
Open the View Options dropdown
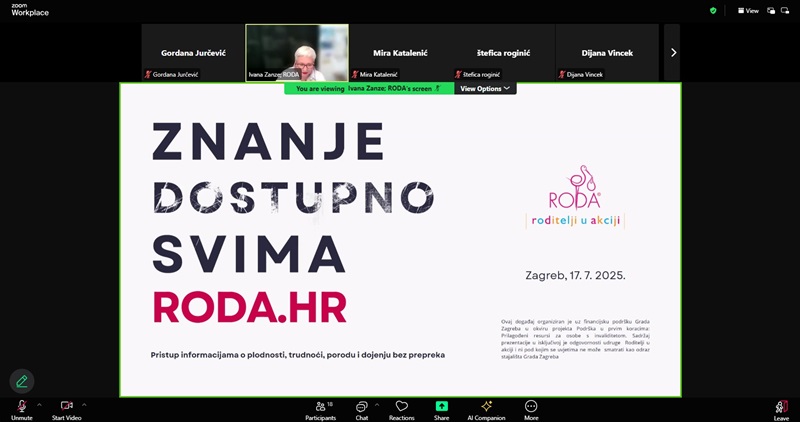[485, 88]
